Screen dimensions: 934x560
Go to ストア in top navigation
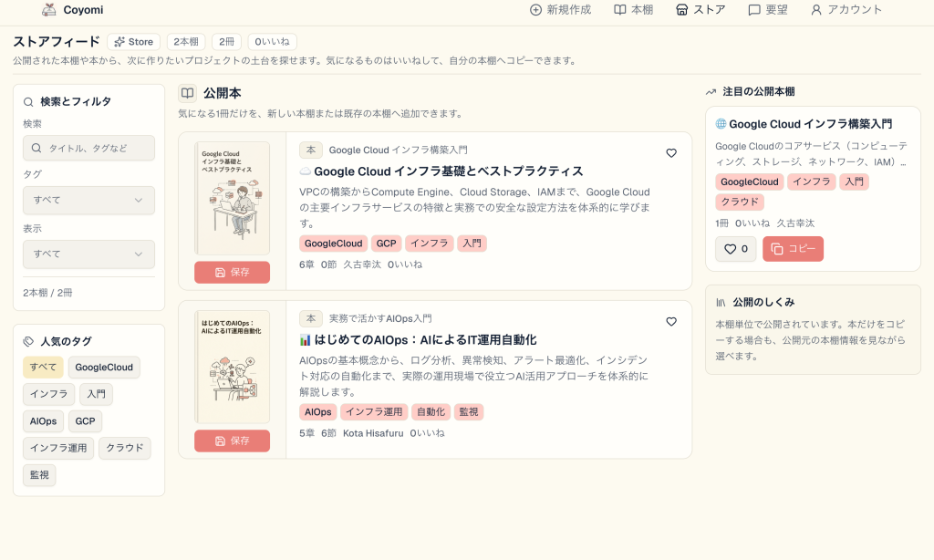(x=700, y=9)
